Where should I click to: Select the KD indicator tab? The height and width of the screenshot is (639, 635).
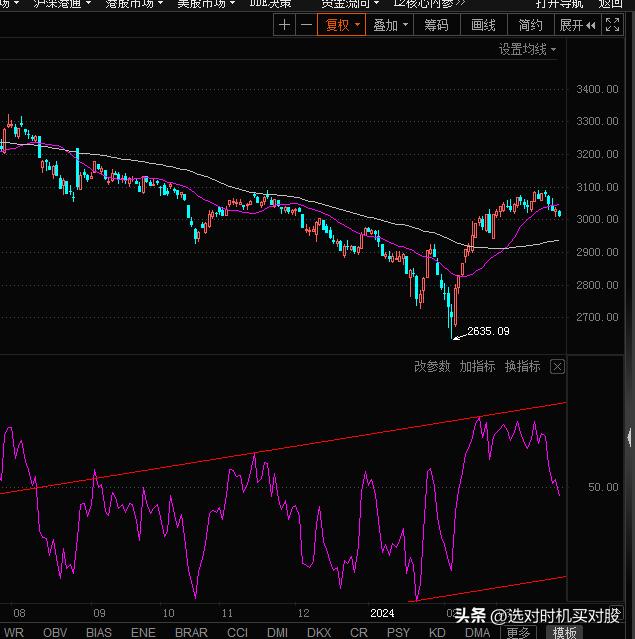(437, 632)
